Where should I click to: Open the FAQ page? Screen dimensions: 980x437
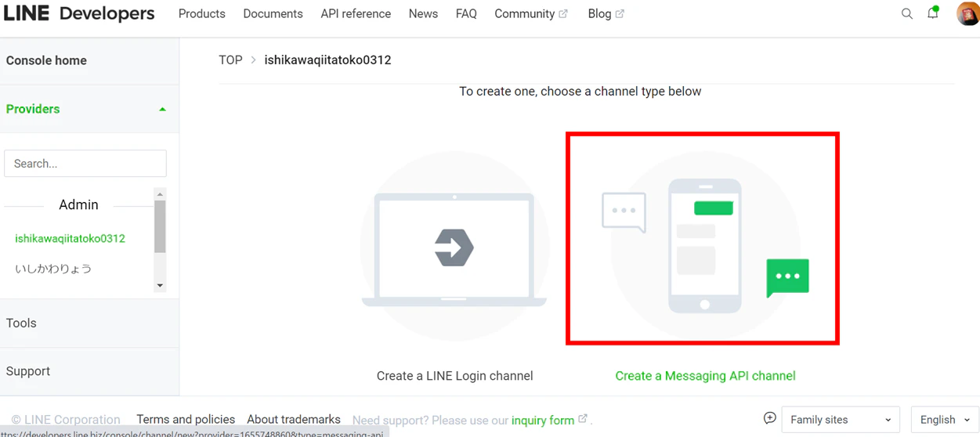[x=466, y=14]
